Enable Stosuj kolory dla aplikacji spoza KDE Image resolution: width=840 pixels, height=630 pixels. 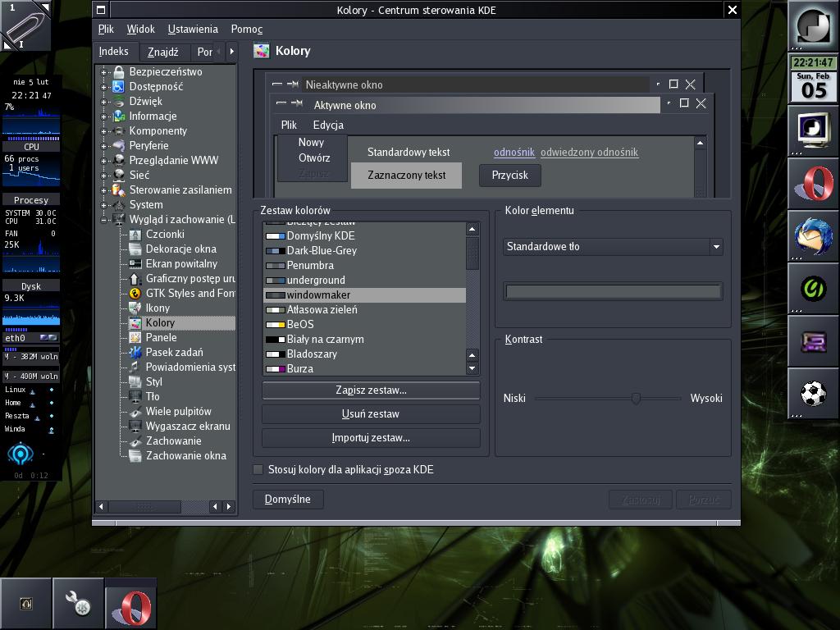tap(258, 470)
